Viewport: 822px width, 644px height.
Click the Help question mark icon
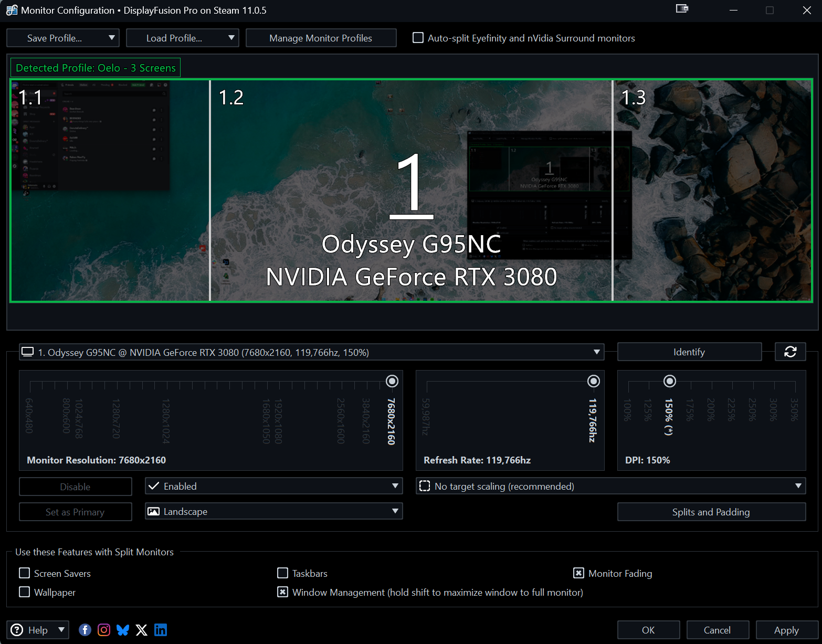pos(17,630)
